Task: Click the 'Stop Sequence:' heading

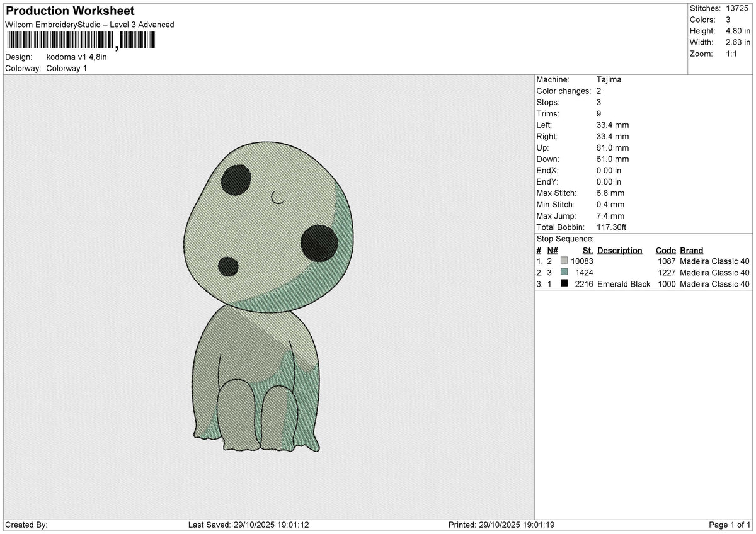Action: pyautogui.click(x=564, y=239)
